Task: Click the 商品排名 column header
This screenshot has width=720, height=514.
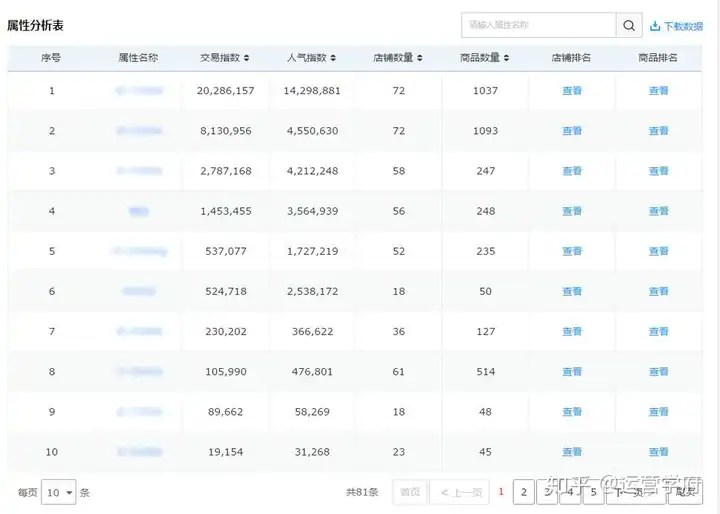Action: pos(658,58)
